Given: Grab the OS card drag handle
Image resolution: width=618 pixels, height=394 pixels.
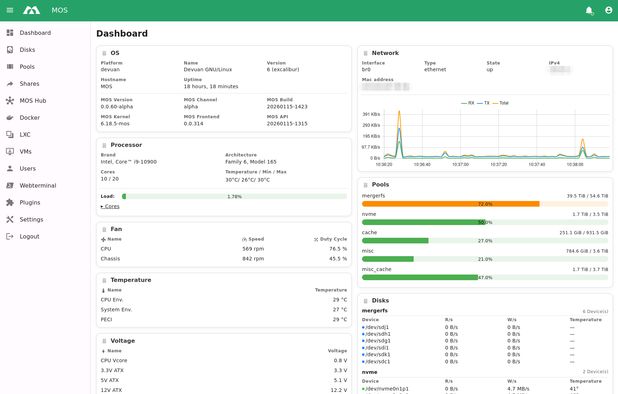Looking at the screenshot, I should [x=104, y=53].
